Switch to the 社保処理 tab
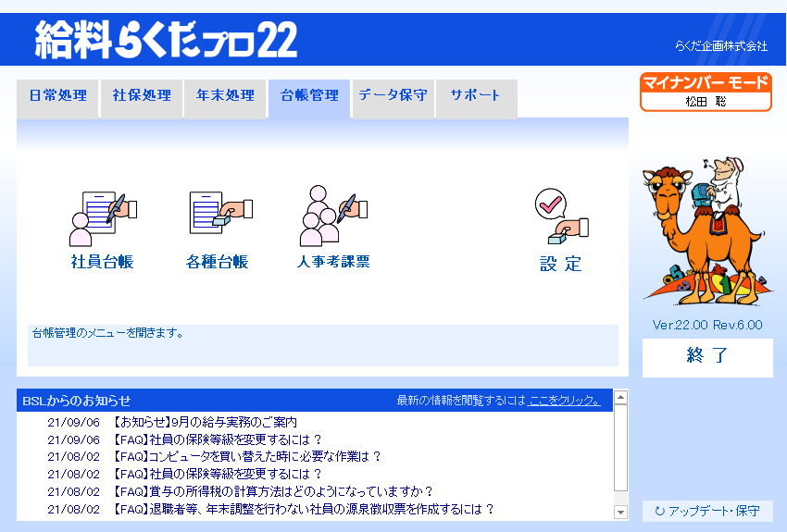The image size is (787, 532). pyautogui.click(x=142, y=98)
